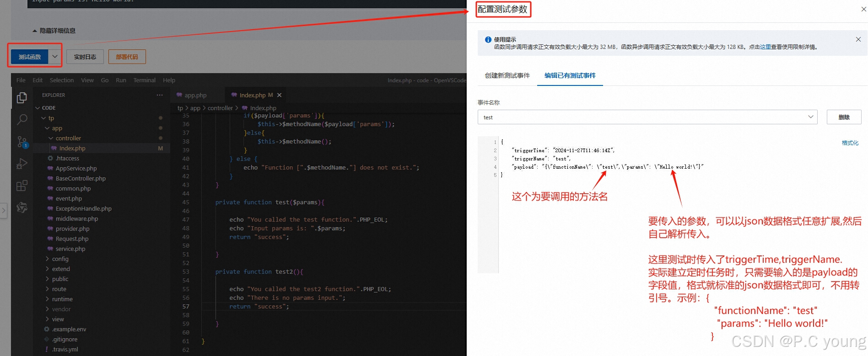This screenshot has width=868, height=356.
Task: Click the bottom activity bar icon
Action: click(22, 207)
